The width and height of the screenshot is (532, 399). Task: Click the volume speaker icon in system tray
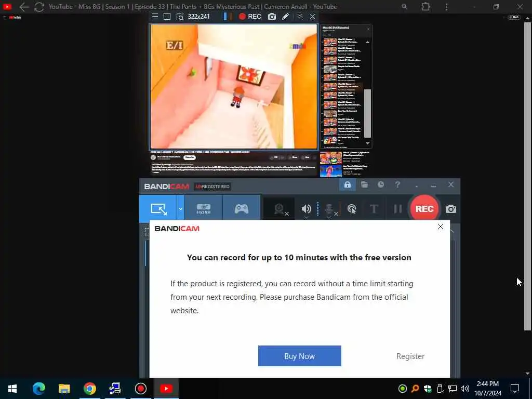[465, 389]
